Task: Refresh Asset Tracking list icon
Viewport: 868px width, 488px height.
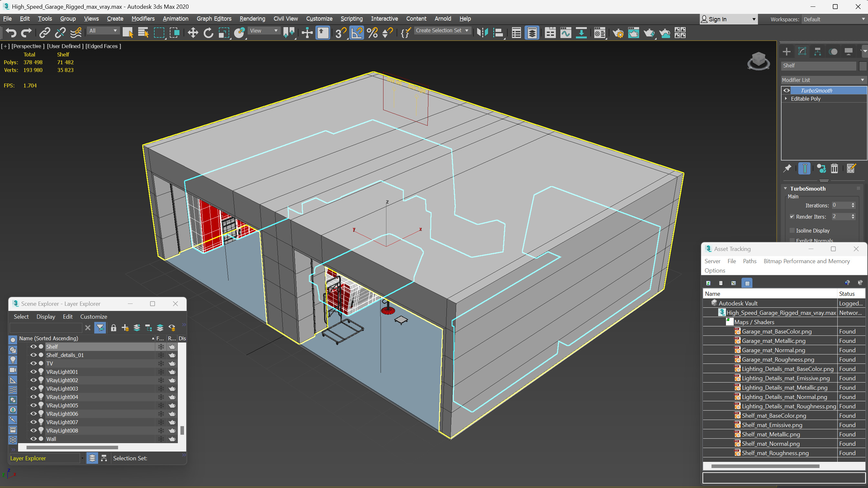Action: click(x=708, y=283)
